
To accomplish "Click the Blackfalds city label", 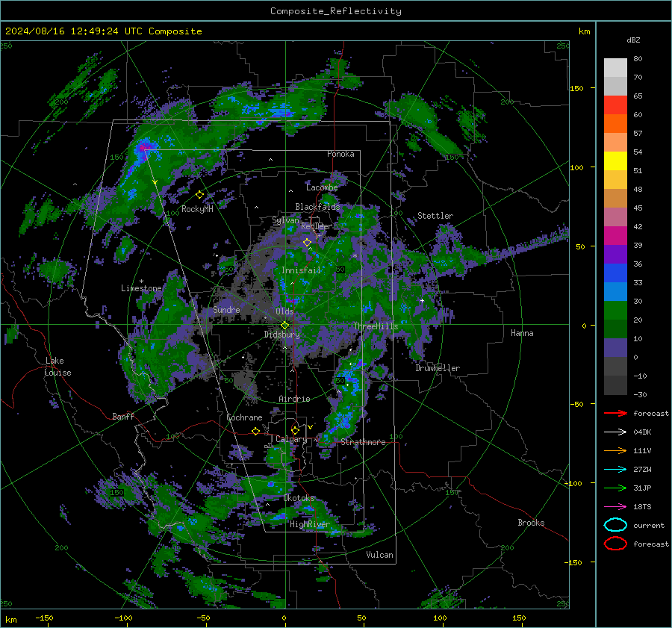I will click(317, 207).
